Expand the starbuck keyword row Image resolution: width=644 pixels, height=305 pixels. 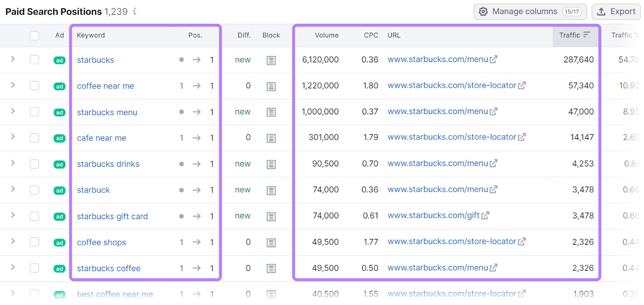[x=13, y=189]
